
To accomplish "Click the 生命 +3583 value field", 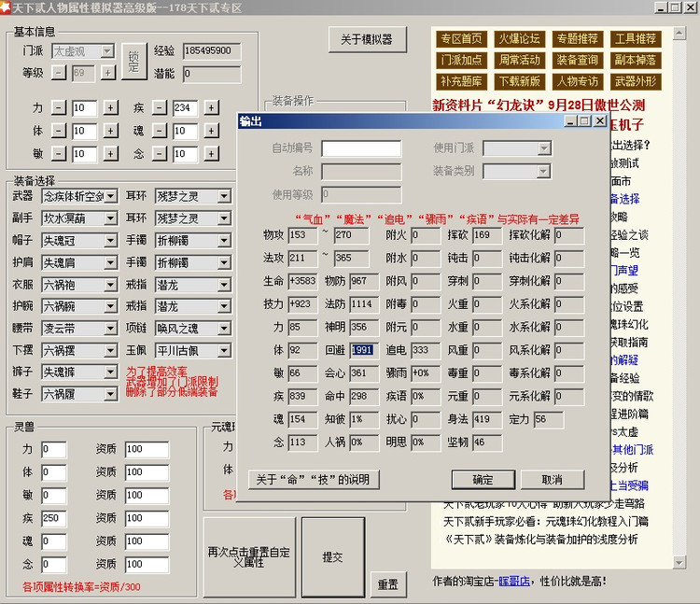I will (302, 281).
